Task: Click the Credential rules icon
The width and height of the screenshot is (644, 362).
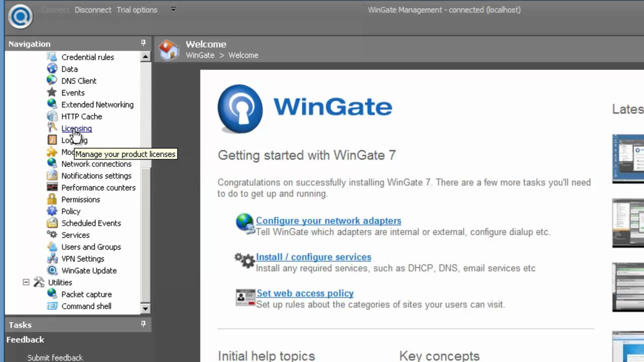Action: 52,57
